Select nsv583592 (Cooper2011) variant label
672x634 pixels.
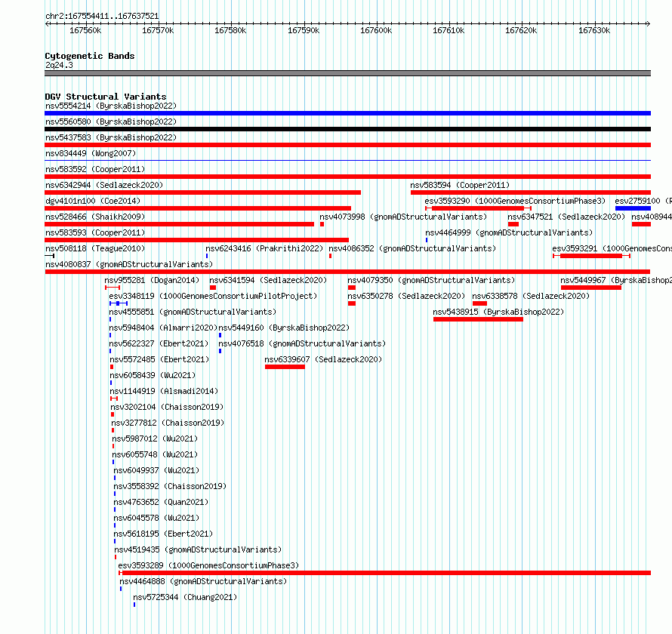click(95, 169)
